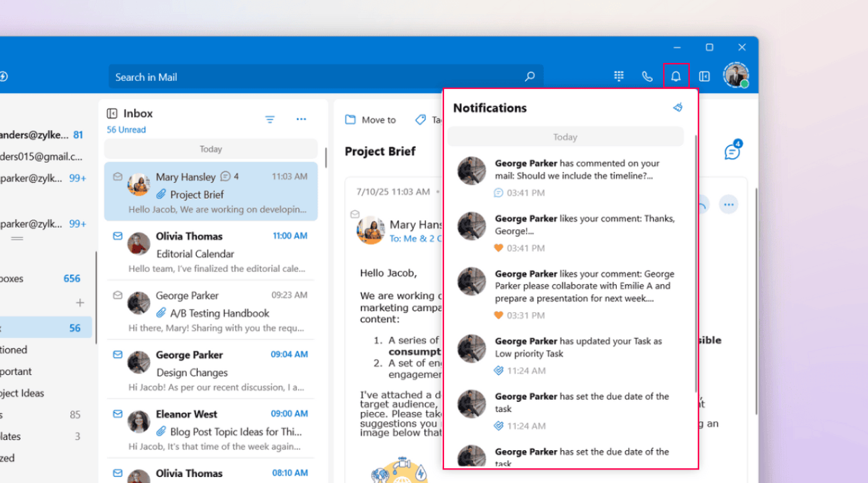The image size is (868, 483).
Task: Click the Search in Mail field
Action: pyautogui.click(x=326, y=76)
